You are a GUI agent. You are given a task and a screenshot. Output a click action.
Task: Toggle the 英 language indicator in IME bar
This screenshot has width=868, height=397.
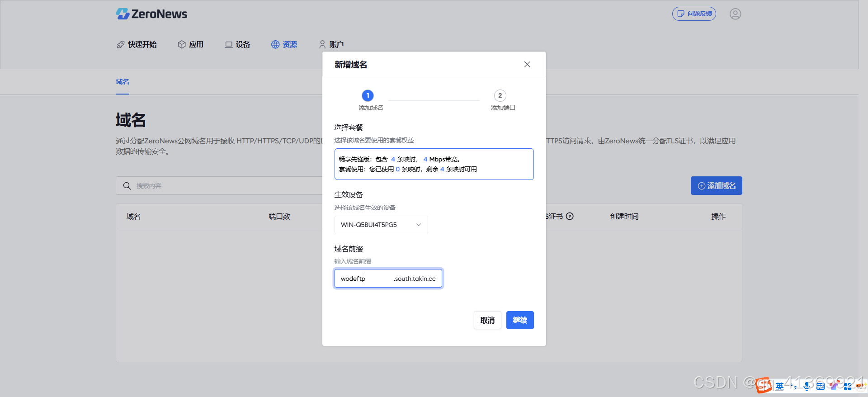point(780,386)
